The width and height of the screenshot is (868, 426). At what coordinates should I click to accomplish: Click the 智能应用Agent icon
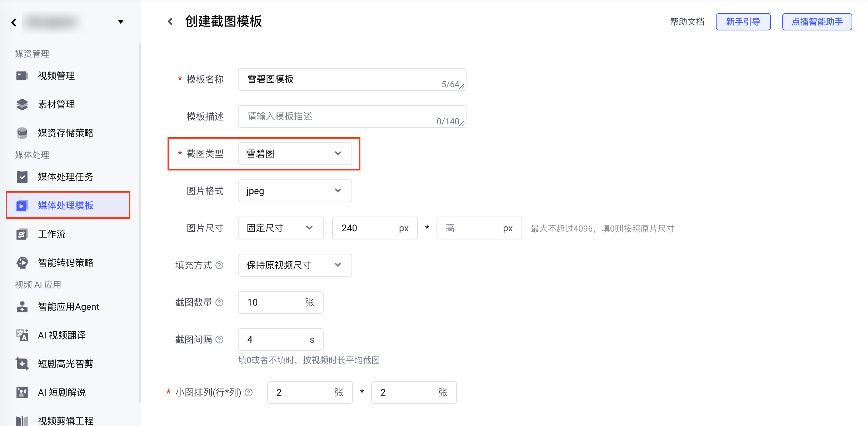pos(22,307)
